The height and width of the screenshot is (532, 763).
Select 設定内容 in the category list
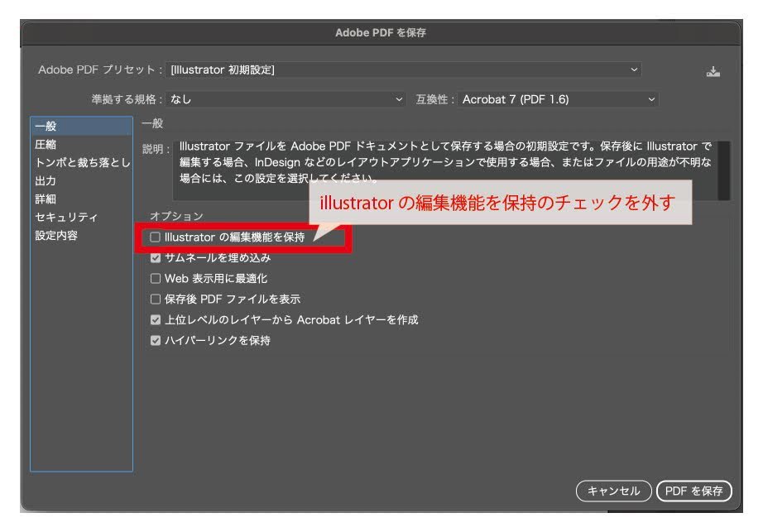(x=81, y=235)
